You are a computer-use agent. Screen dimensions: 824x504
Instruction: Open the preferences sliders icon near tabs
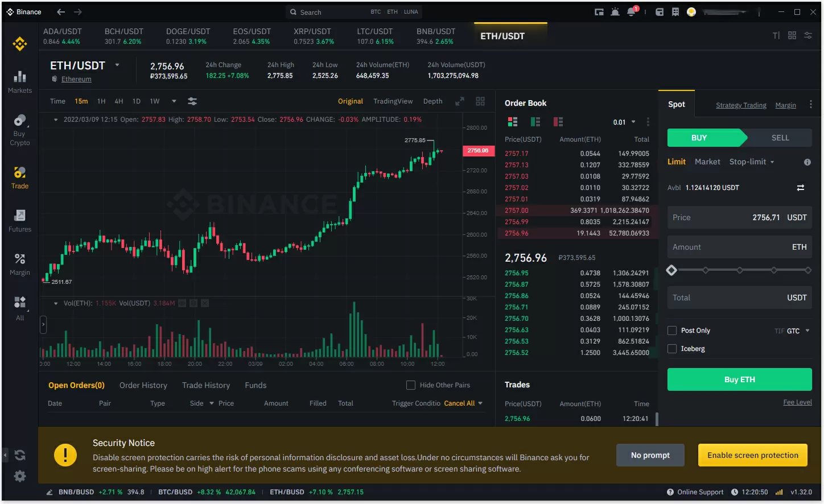tap(808, 35)
